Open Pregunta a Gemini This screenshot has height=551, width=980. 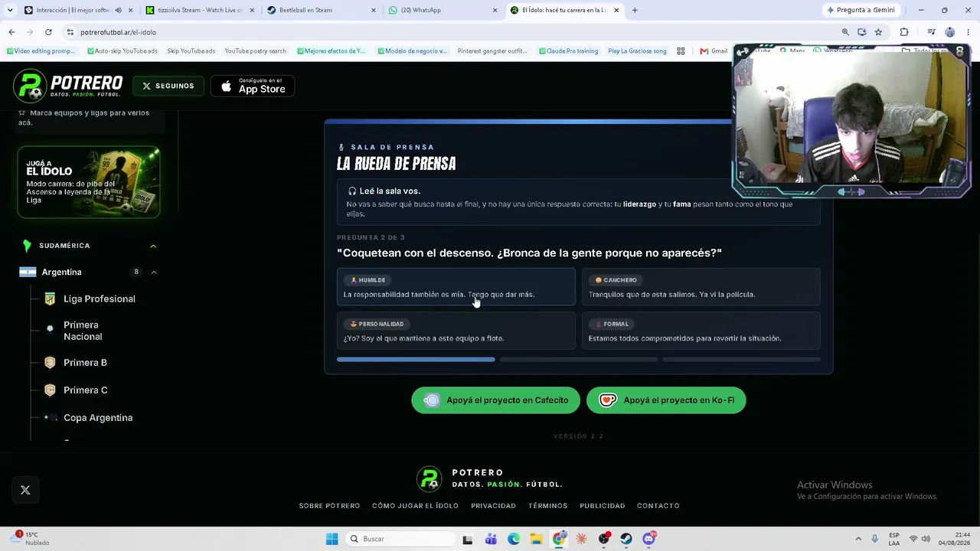[x=860, y=10]
